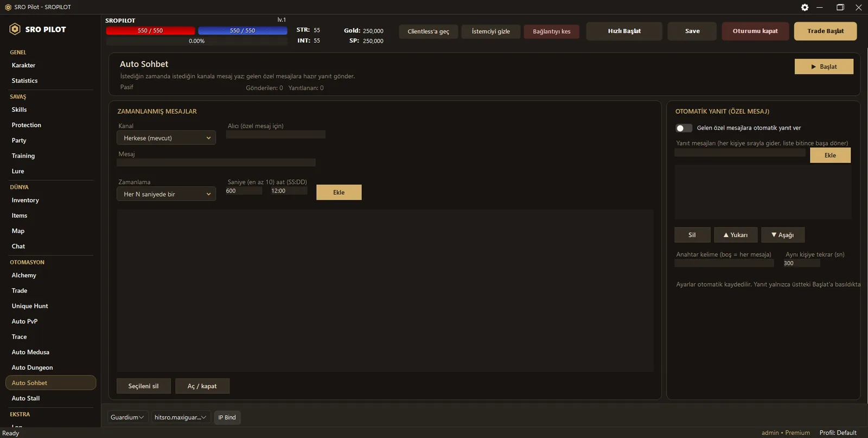Select Inventory from the sidebar
The height and width of the screenshot is (438, 868).
[x=25, y=200]
